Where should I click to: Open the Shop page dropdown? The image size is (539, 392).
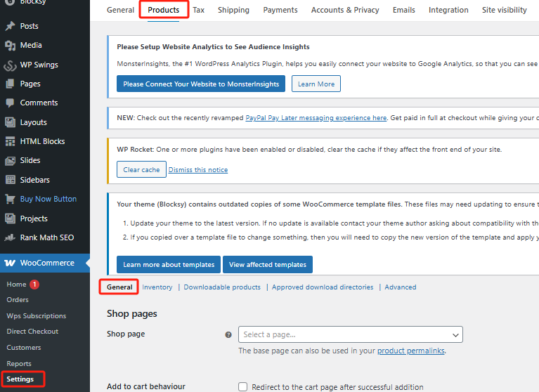[x=350, y=334]
